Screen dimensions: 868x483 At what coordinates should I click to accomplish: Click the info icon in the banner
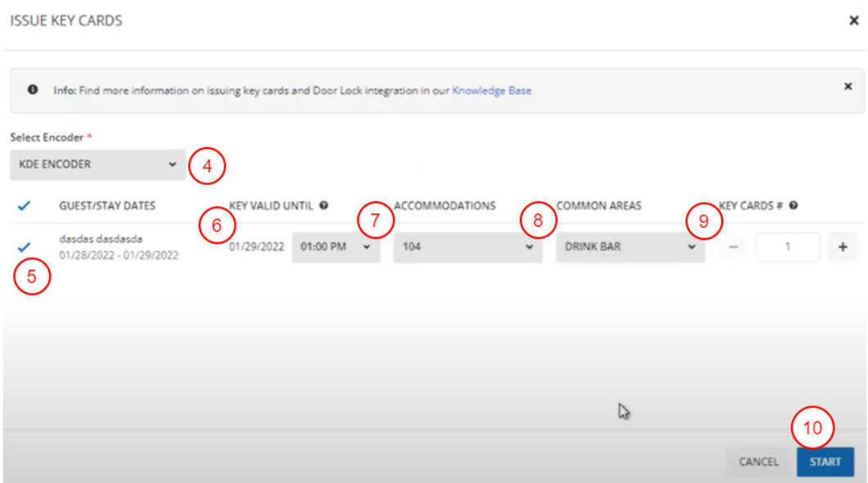pyautogui.click(x=33, y=91)
